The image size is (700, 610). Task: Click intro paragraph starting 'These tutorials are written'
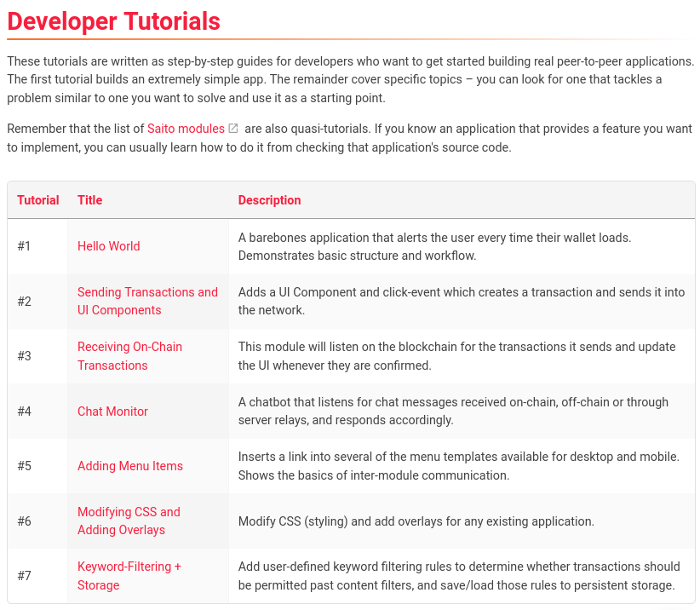(x=351, y=79)
